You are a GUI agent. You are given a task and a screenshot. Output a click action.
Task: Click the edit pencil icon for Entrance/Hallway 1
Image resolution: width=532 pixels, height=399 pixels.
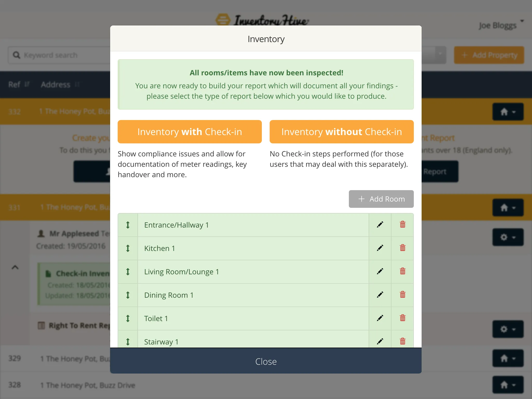(380, 225)
